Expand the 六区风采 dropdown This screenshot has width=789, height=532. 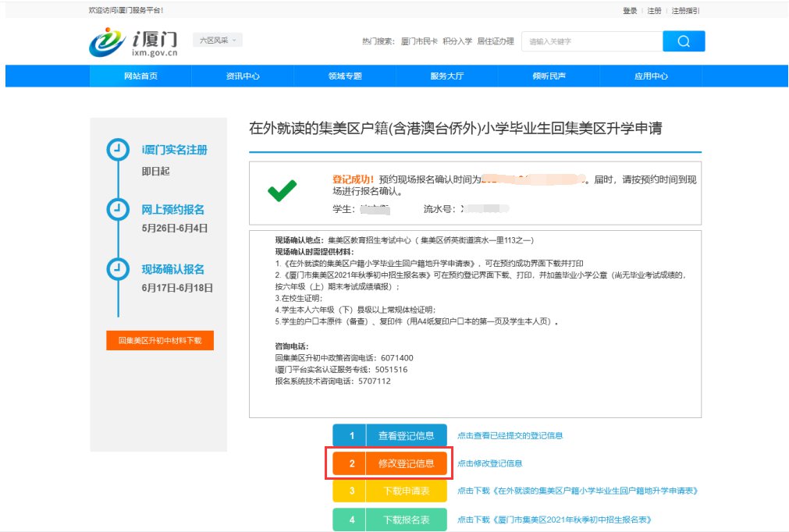(x=218, y=40)
